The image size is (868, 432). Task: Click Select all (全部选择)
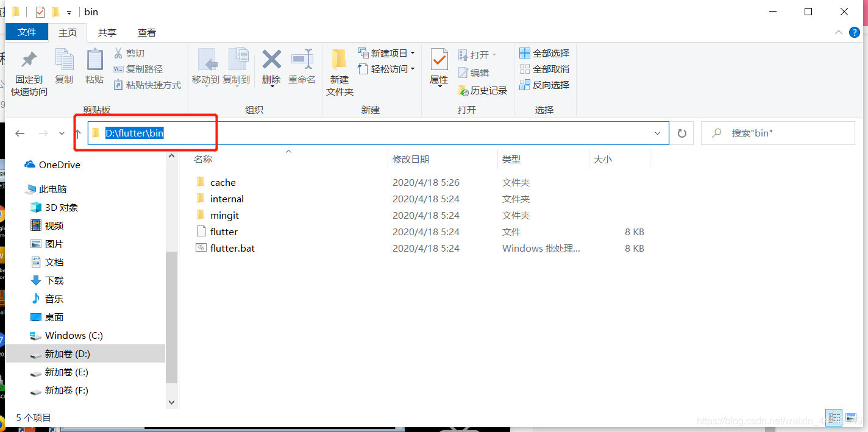pos(544,53)
